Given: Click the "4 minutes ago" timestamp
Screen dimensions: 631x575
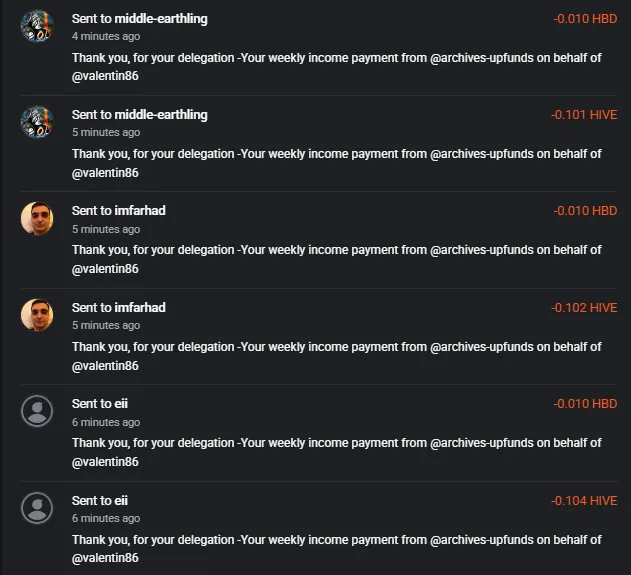Looking at the screenshot, I should coord(106,37).
